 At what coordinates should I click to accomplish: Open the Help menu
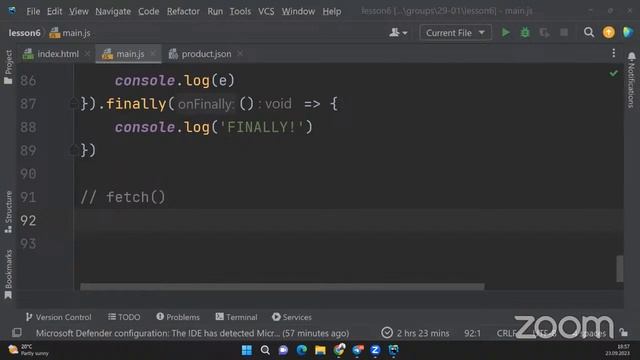[x=331, y=11]
